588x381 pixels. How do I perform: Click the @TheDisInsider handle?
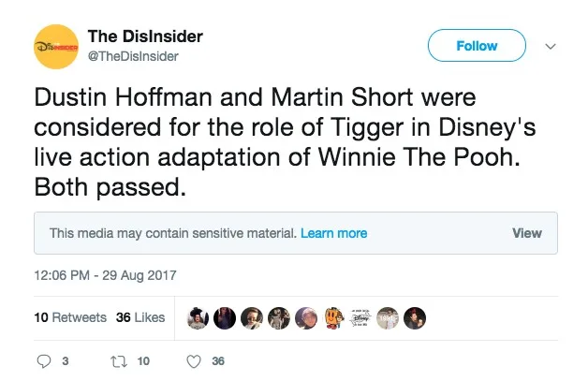133,56
